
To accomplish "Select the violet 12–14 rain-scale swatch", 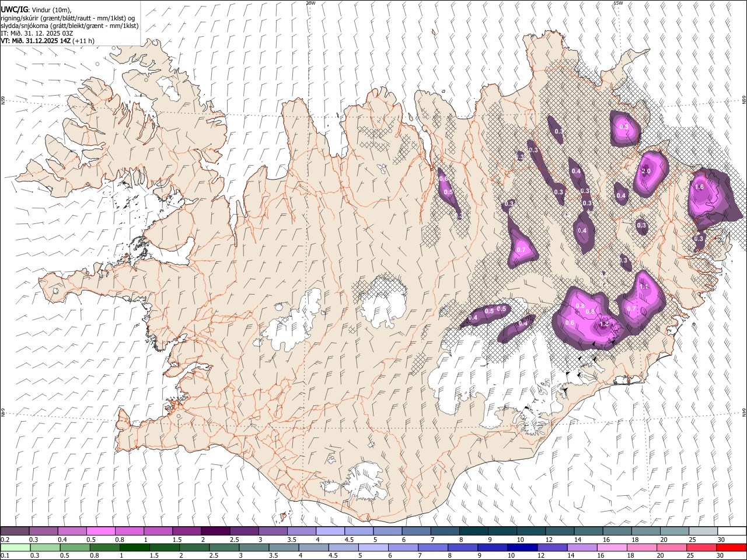I will point(551,548).
